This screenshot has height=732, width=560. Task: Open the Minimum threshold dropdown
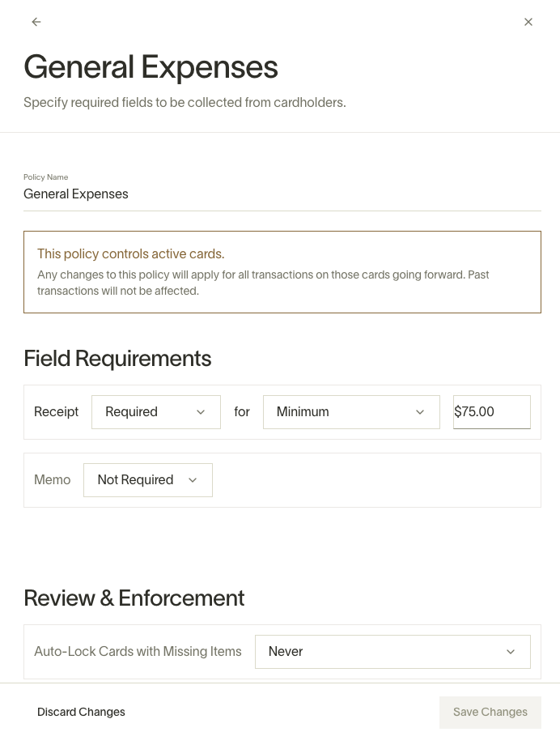coord(351,412)
